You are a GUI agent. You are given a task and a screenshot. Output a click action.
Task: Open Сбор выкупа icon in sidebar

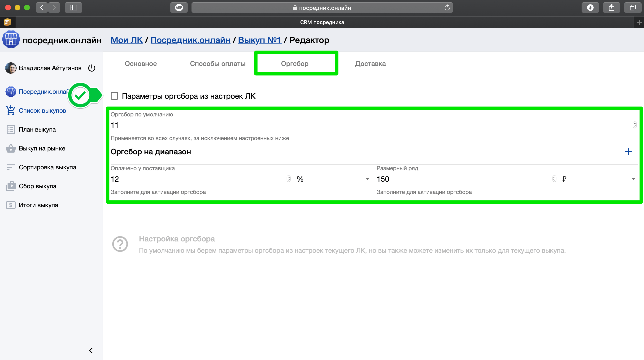[10, 186]
